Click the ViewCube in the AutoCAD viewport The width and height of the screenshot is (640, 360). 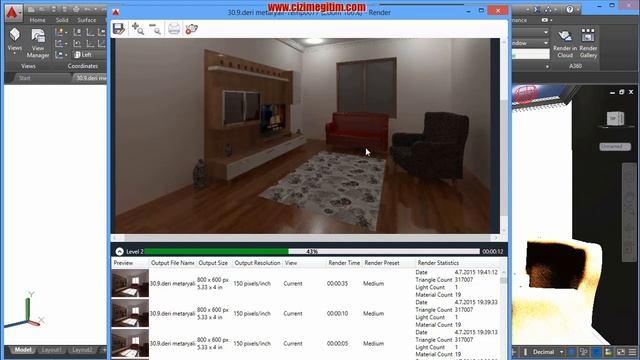coord(615,118)
